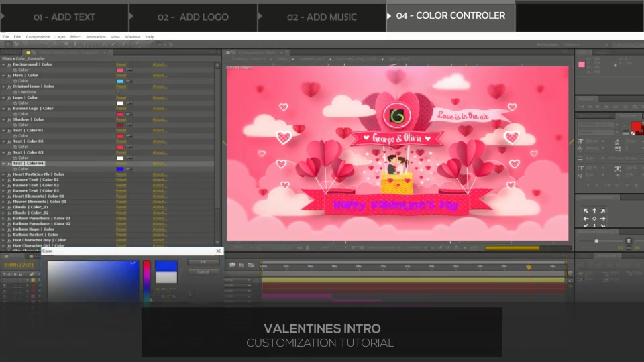This screenshot has width=644, height=362.
Task: Collapse the Original Logo | Color effect
Action: (4, 86)
